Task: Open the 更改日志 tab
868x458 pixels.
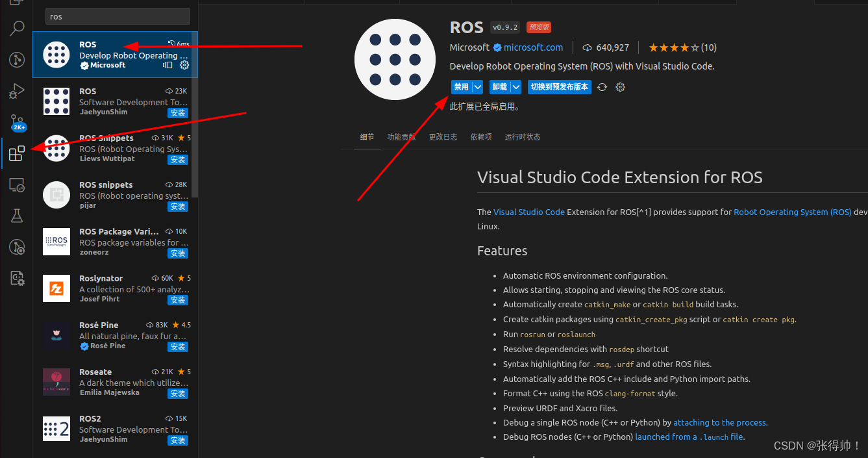Action: point(443,136)
